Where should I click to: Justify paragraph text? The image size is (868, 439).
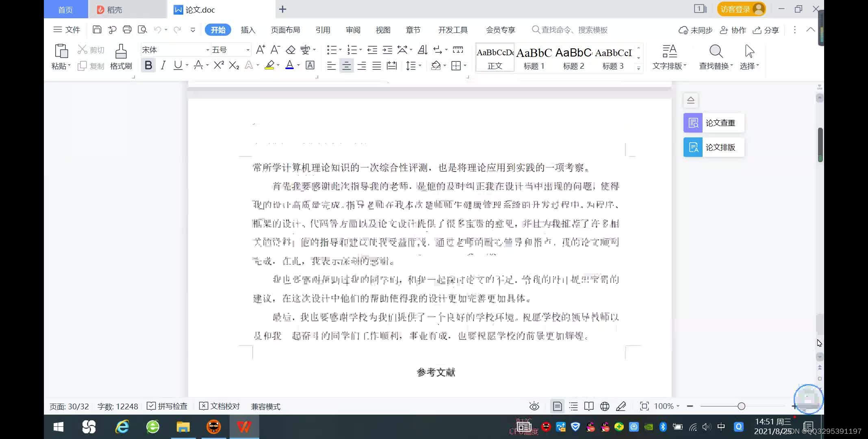point(377,65)
